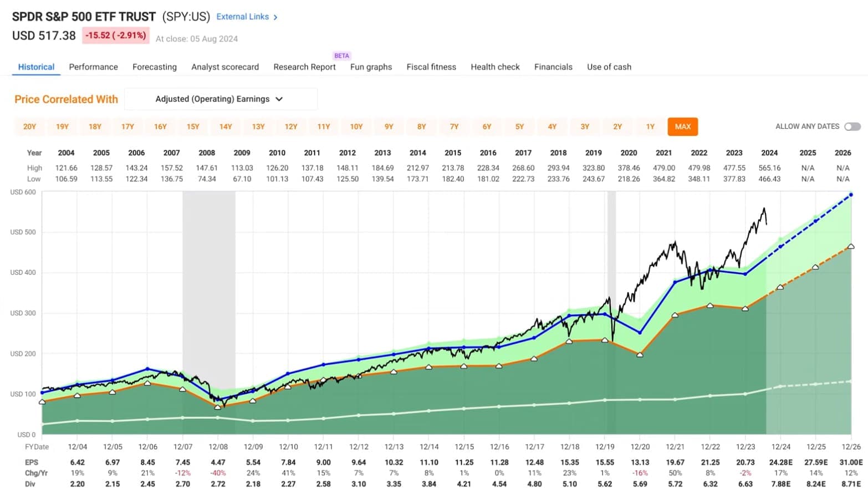Switch to Health check tab
This screenshot has width=868, height=489.
click(495, 67)
